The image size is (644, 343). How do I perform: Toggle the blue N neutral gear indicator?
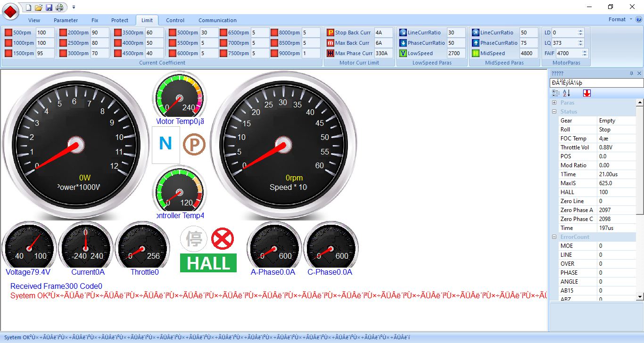tap(165, 144)
